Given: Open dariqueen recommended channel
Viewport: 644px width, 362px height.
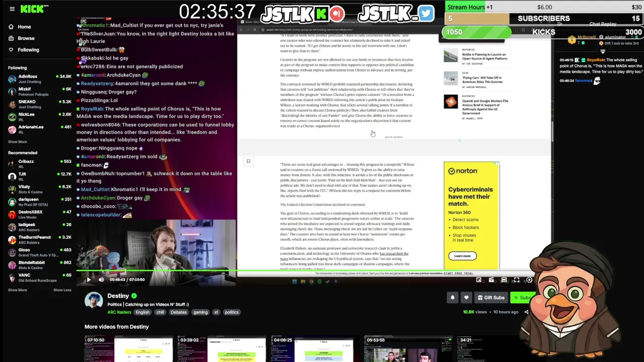Looking at the screenshot, I should point(39,202).
